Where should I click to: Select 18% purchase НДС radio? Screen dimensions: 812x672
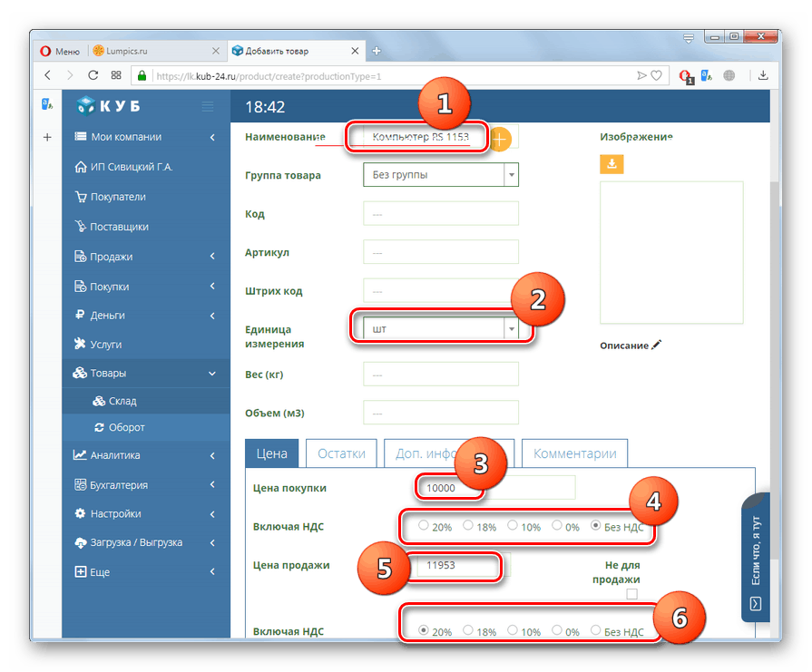tap(468, 525)
